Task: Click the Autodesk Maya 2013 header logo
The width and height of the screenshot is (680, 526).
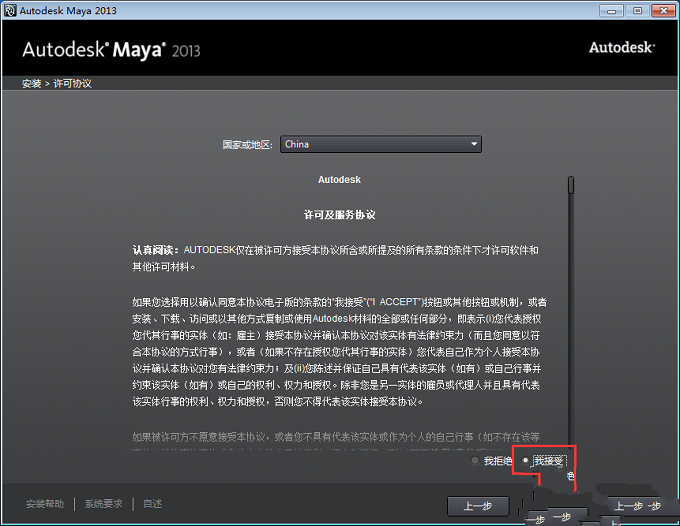Action: (x=111, y=50)
